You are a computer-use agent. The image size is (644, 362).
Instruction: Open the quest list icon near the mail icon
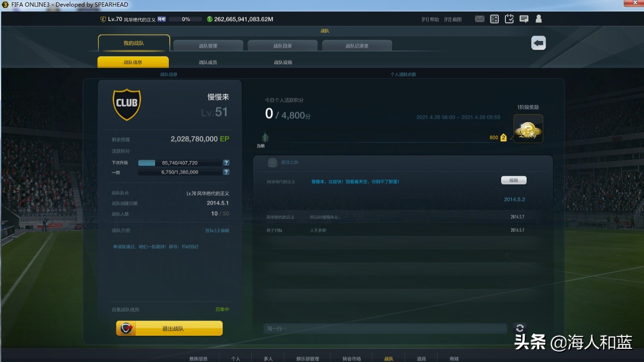(494, 19)
